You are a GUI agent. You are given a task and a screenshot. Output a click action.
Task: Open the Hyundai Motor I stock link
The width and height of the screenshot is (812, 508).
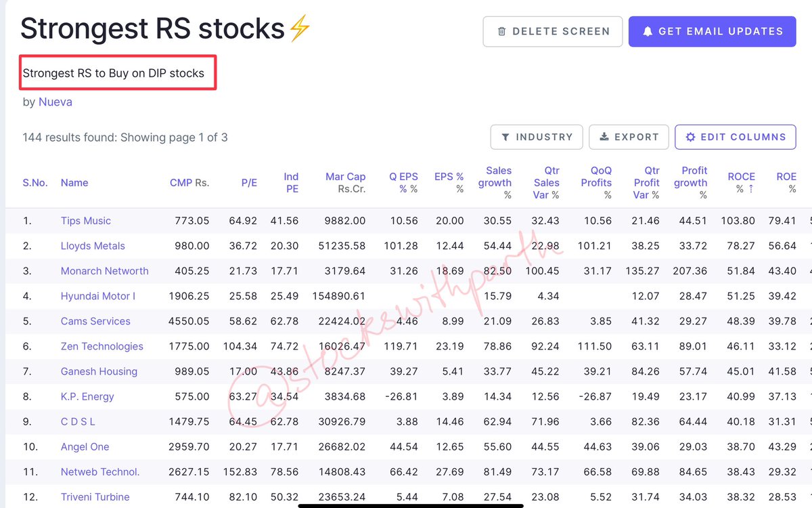tap(98, 296)
